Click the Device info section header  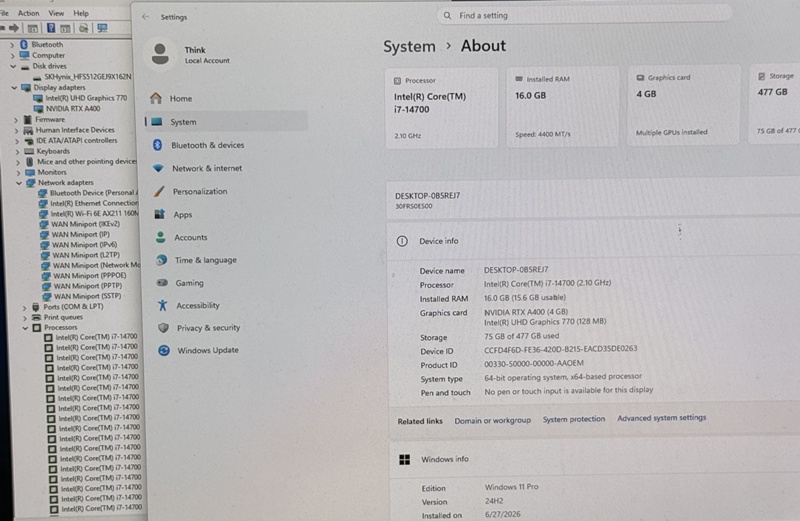593,241
